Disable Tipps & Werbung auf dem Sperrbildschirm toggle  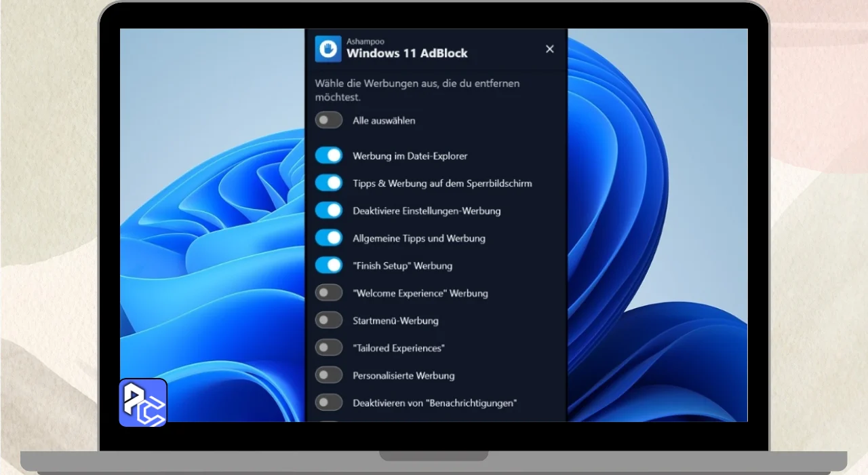point(329,183)
